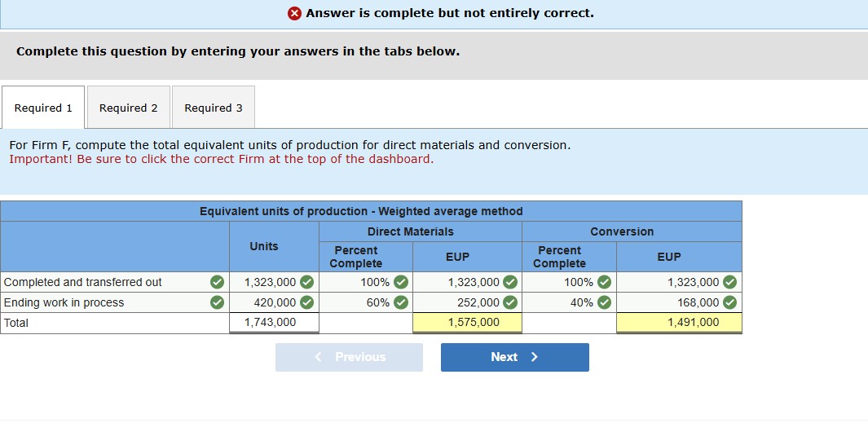Click checkmark beside Ending work in process label

click(218, 303)
